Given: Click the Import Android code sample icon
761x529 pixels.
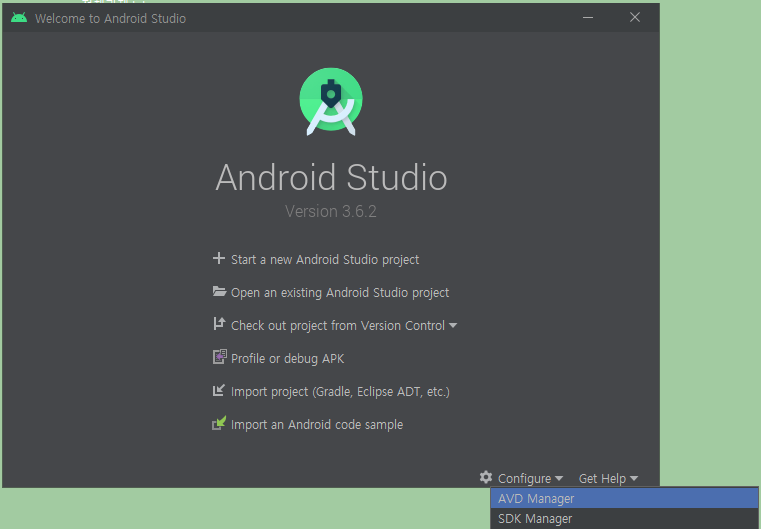Looking at the screenshot, I should [219, 423].
